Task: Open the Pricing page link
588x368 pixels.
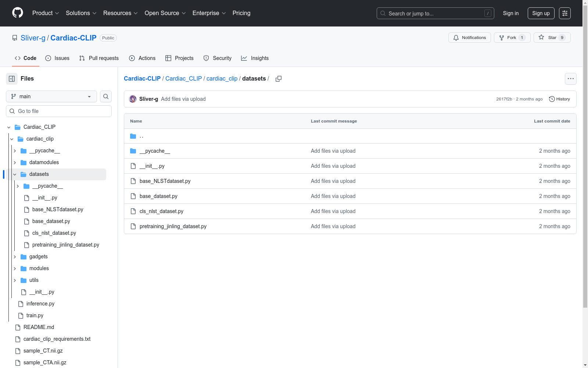Action: [241, 13]
